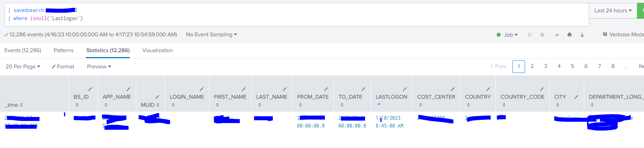This screenshot has width=644, height=148.
Task: Switch to the Events tab
Action: coord(23,50)
